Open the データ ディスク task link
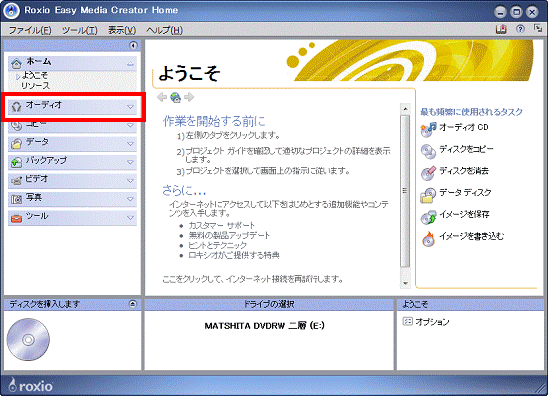The image size is (548, 396). point(465,193)
